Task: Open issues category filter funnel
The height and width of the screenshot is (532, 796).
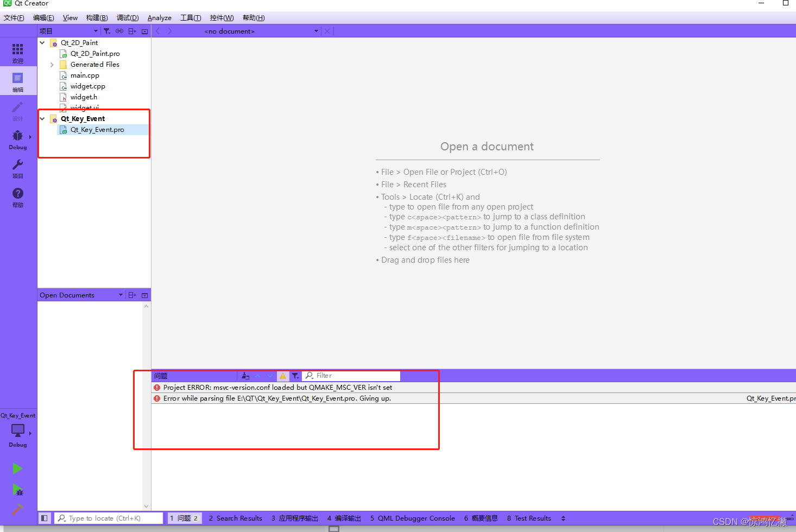Action: coord(295,376)
